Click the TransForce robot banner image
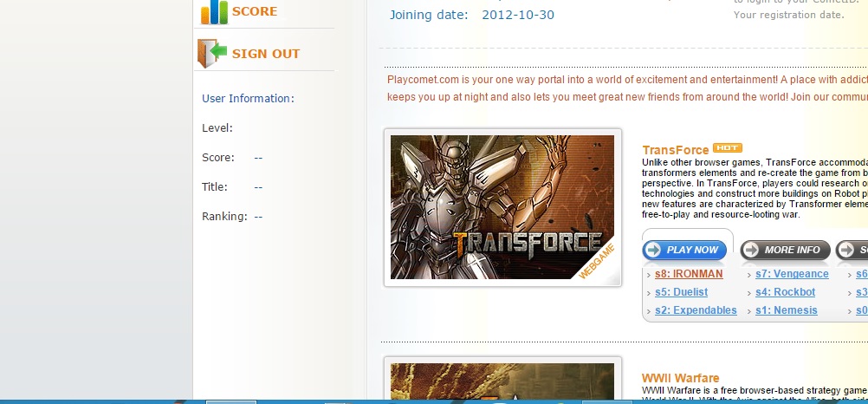This screenshot has height=404, width=868. pyautogui.click(x=502, y=207)
